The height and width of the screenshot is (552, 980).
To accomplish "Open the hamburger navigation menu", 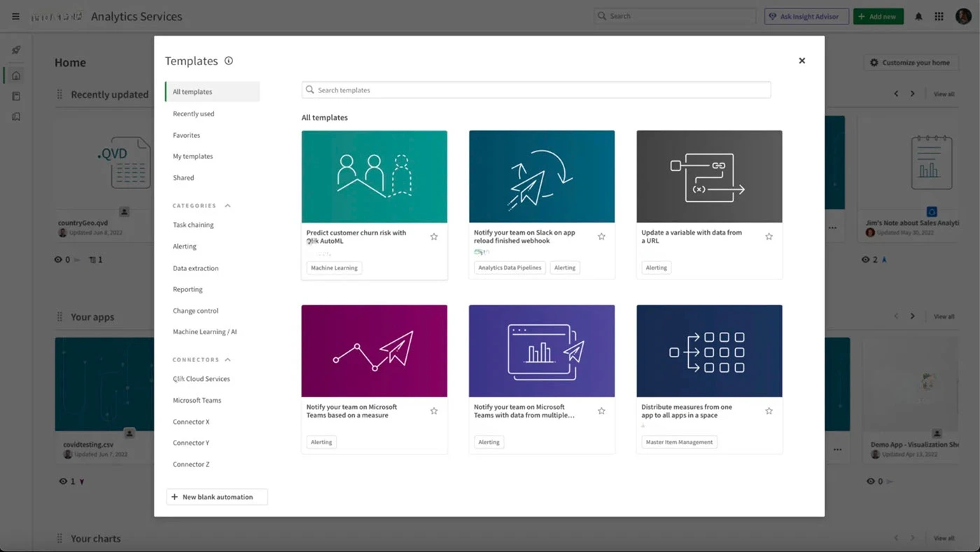I will pos(15,16).
